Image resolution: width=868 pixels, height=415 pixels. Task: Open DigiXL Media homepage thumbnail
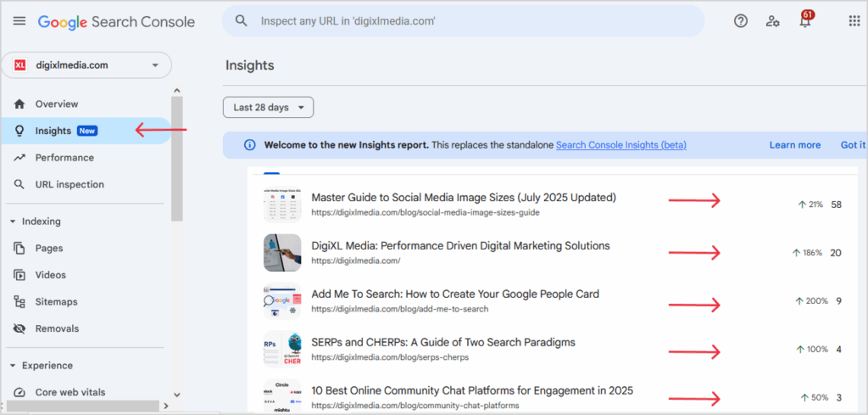point(282,253)
